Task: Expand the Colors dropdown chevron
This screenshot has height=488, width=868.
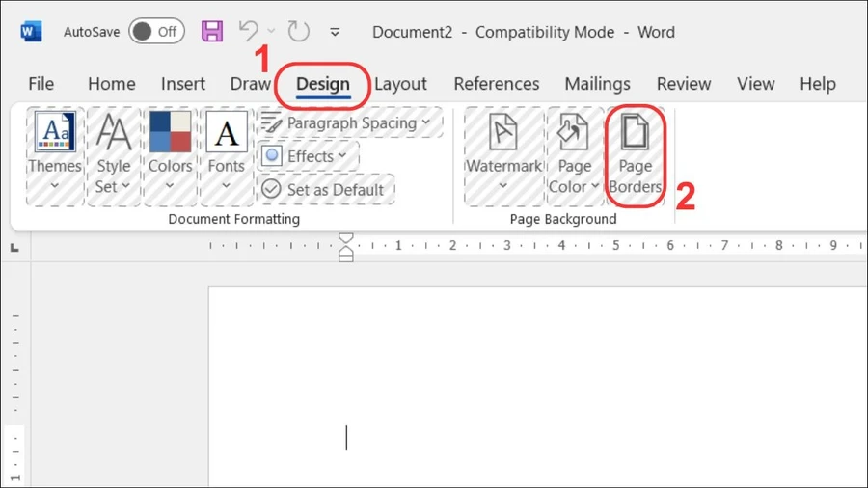Action: (x=170, y=186)
